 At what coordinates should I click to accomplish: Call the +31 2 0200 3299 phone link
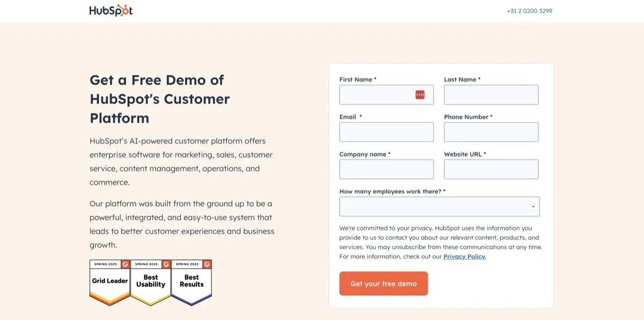pos(530,11)
